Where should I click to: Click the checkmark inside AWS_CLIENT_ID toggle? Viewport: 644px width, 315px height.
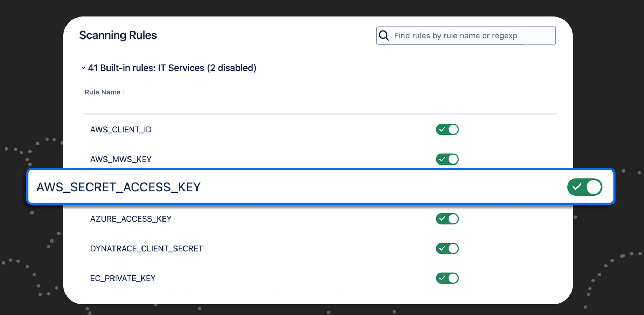coord(442,129)
